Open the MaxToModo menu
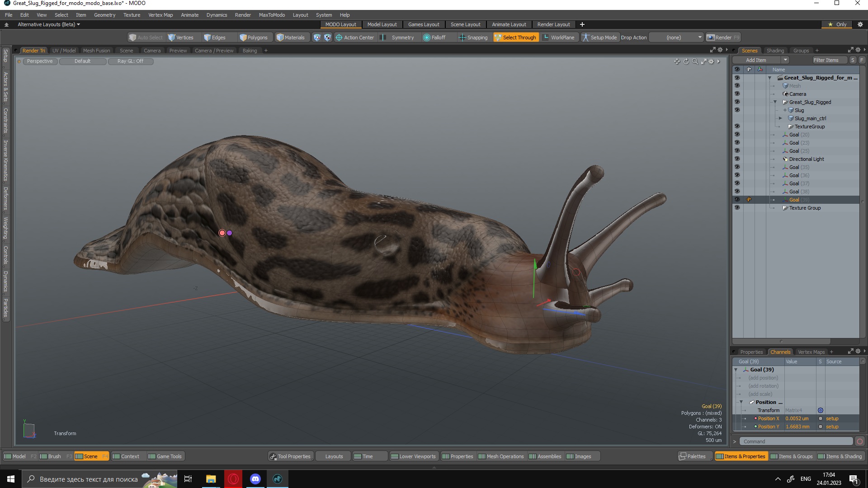Image resolution: width=868 pixels, height=488 pixels. [x=272, y=15]
